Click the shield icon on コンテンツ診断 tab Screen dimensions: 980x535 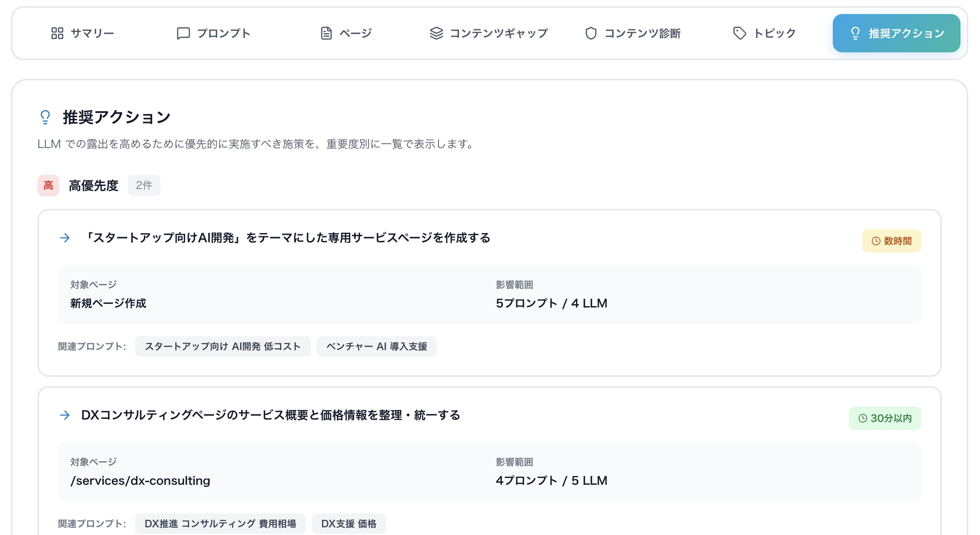click(591, 33)
